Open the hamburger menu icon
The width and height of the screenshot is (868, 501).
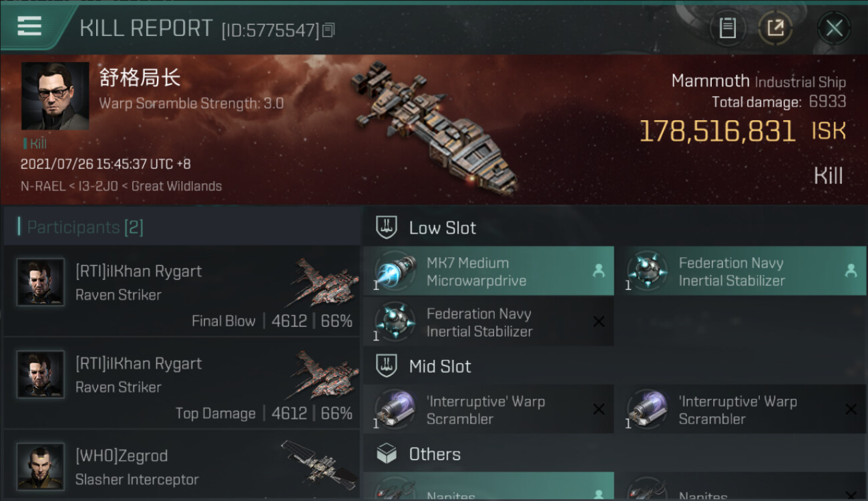(29, 27)
